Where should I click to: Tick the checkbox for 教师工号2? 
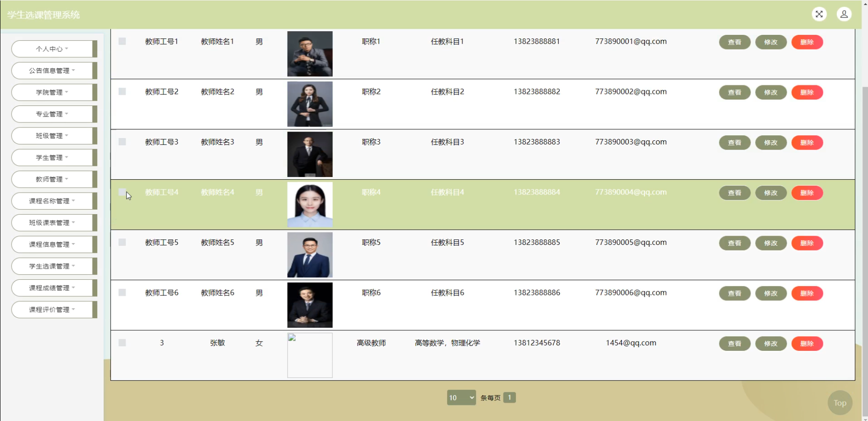coord(122,91)
